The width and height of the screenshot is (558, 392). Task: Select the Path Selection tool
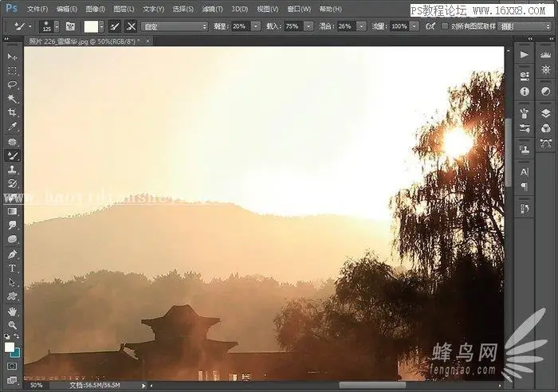pos(12,282)
